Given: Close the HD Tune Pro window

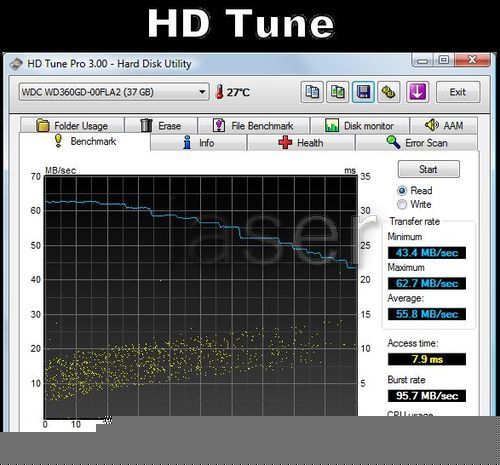Looking at the screenshot, I should pos(472,60).
